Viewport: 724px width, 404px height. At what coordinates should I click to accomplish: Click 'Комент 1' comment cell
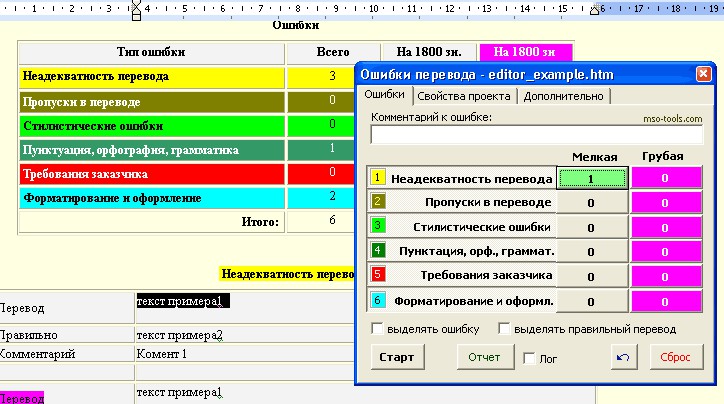pyautogui.click(x=162, y=354)
